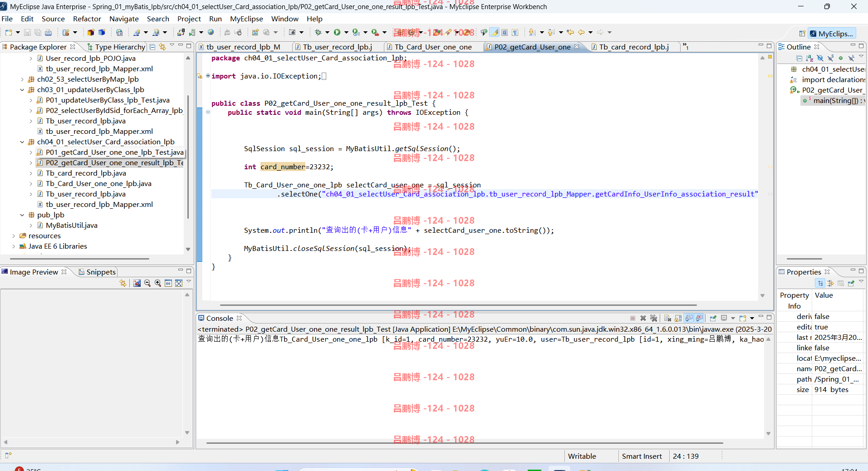The image size is (868, 471).
Task: Select main(String[]) in the Outline
Action: [x=834, y=101]
